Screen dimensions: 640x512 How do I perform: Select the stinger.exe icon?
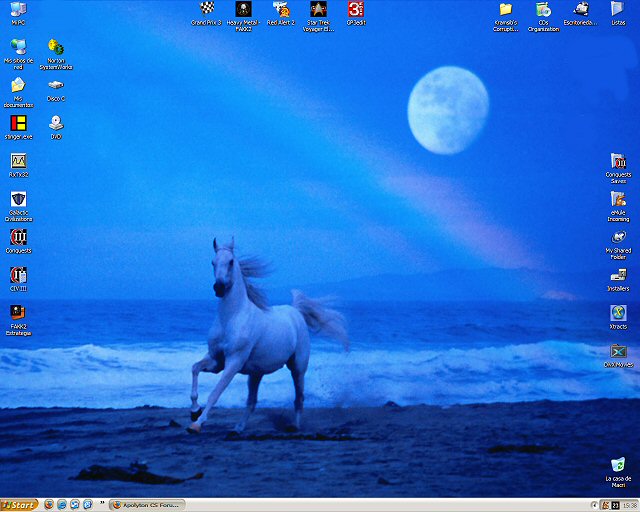tap(18, 123)
